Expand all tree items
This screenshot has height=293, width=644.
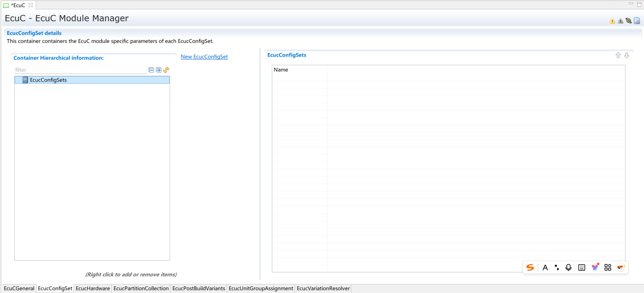point(159,70)
